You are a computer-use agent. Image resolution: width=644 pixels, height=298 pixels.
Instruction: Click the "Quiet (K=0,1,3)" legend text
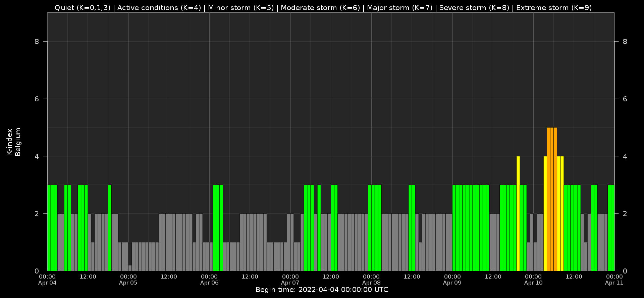pos(83,8)
